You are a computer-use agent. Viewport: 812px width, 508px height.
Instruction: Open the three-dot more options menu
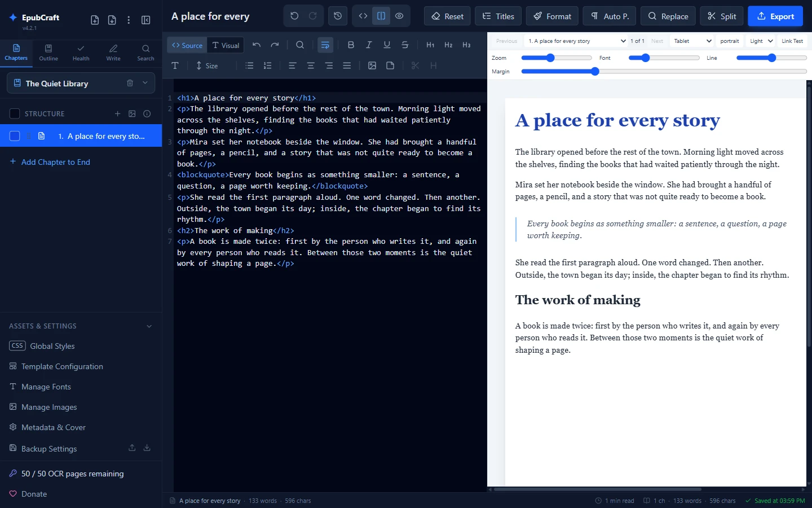(129, 20)
